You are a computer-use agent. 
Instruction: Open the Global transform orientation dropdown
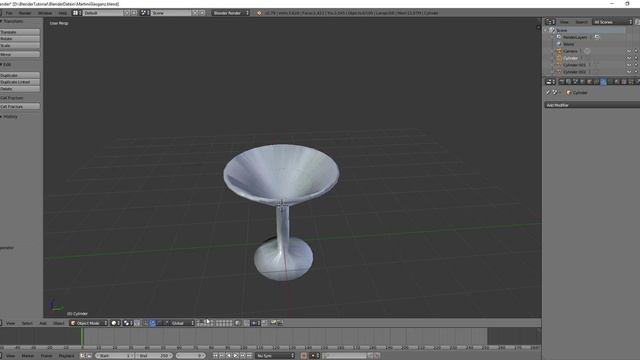(182, 323)
